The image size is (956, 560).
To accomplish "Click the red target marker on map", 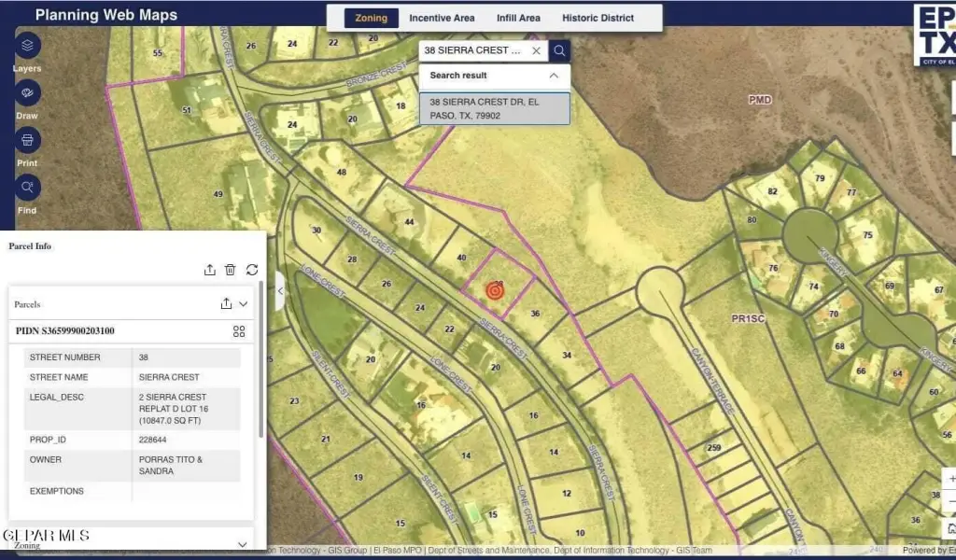I will point(496,291).
